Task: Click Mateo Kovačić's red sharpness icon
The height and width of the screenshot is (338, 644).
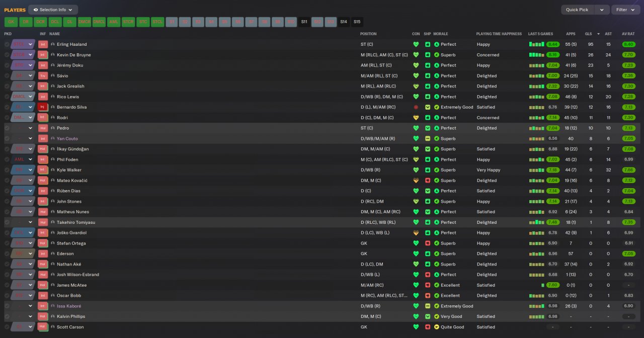Action: pyautogui.click(x=428, y=181)
